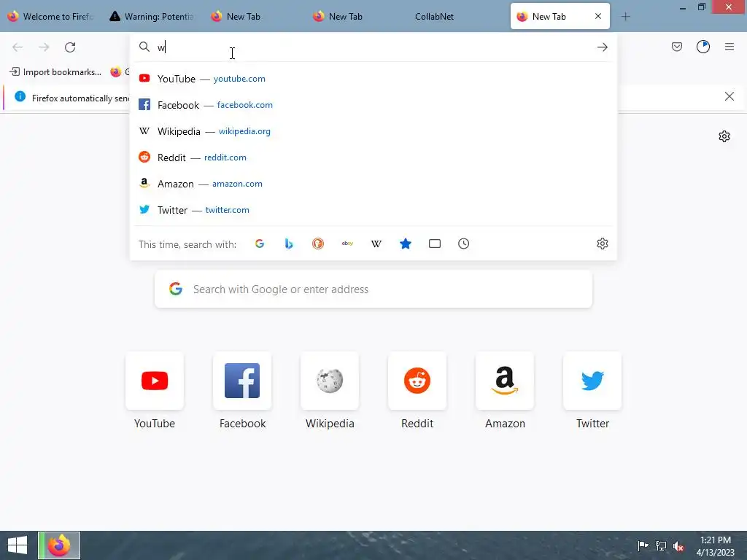Focus Search with Google page field
The height and width of the screenshot is (560, 747).
click(373, 289)
